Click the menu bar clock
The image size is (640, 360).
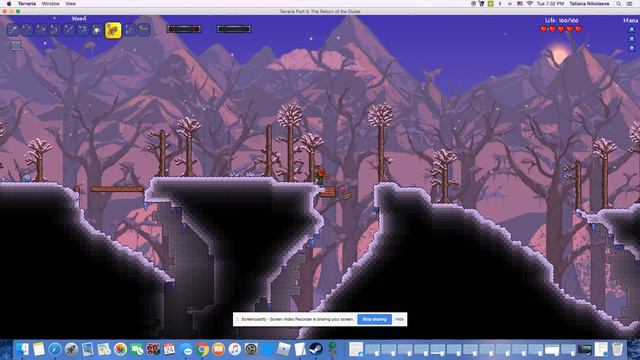[551, 4]
